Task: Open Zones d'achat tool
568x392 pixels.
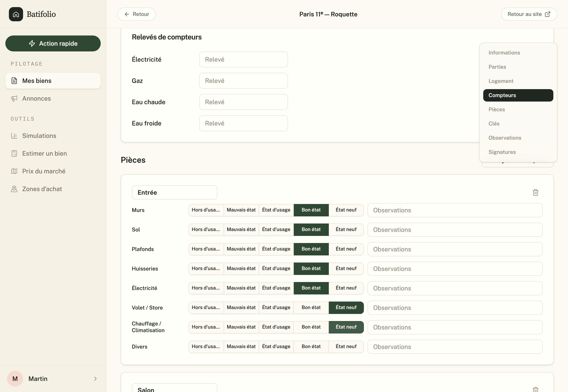Action: point(53,189)
